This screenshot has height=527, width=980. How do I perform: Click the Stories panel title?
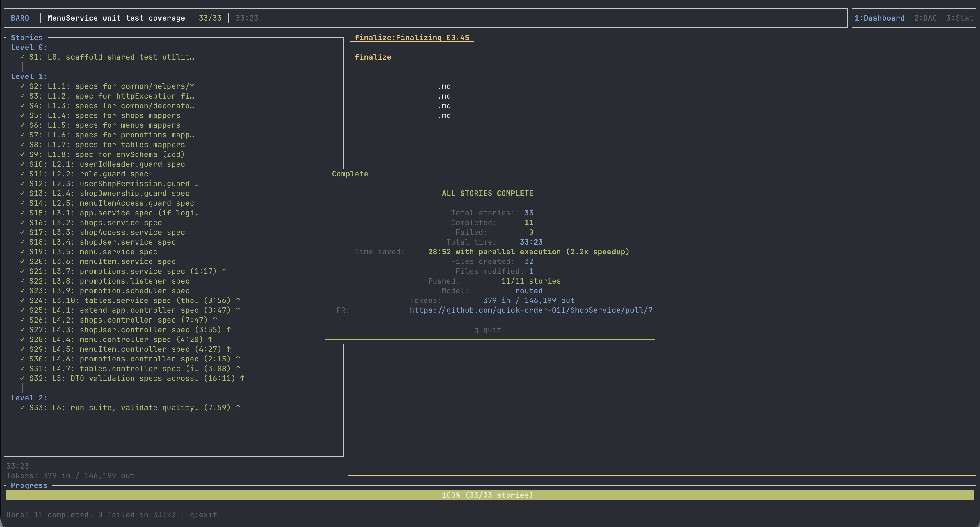coord(27,37)
